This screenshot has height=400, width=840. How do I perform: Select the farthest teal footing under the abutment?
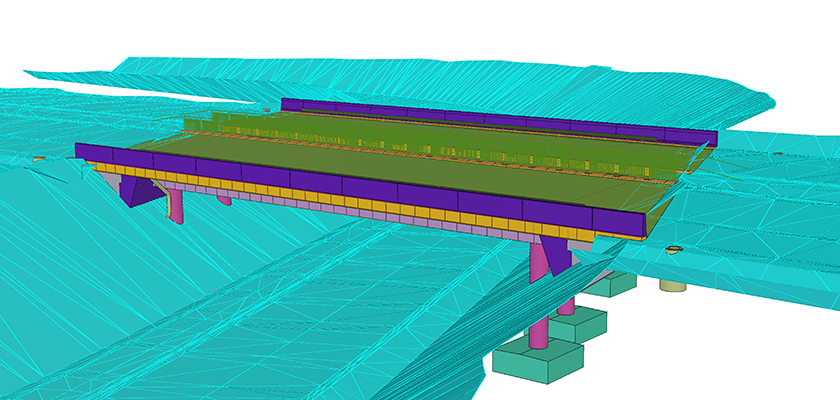[x=611, y=284]
